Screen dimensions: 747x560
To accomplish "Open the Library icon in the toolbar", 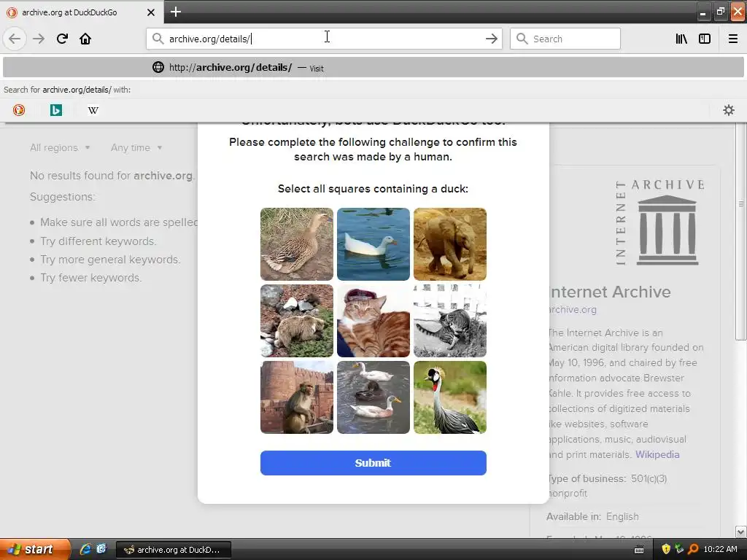I will (682, 39).
